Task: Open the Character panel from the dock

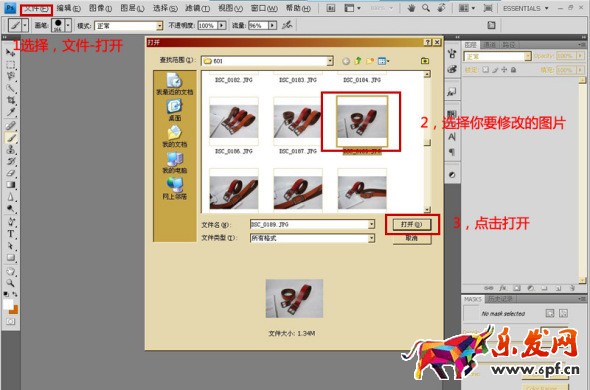Action: coord(452,137)
